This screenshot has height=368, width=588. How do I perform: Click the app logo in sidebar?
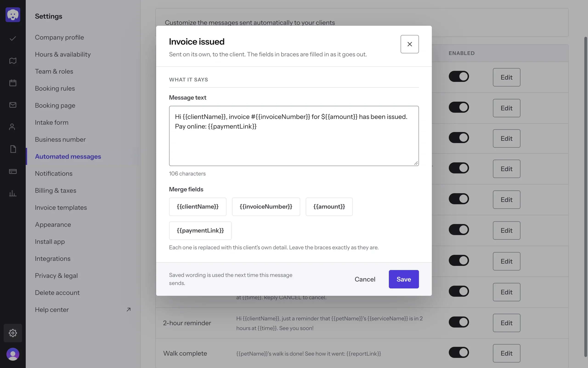(13, 14)
